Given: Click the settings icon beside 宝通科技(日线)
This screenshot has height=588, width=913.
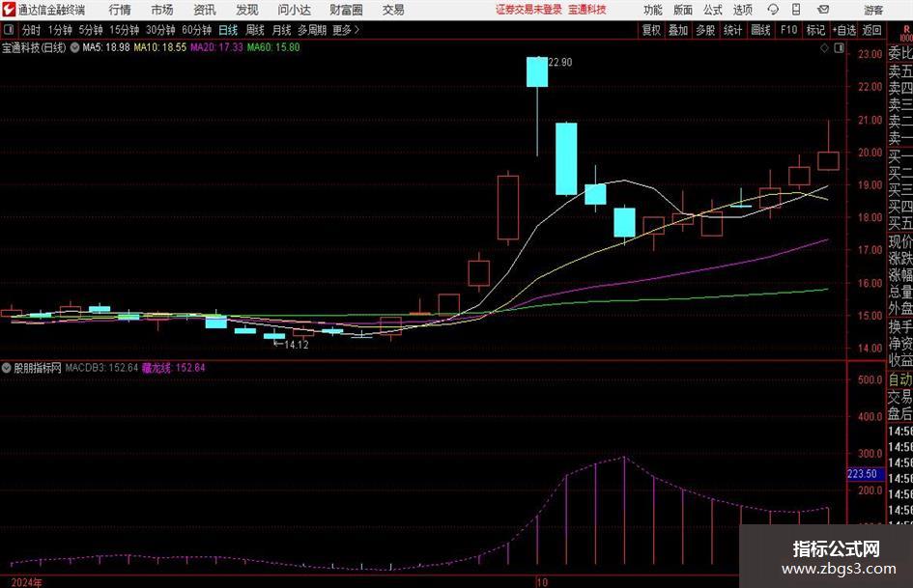Looking at the screenshot, I should 74,47.
